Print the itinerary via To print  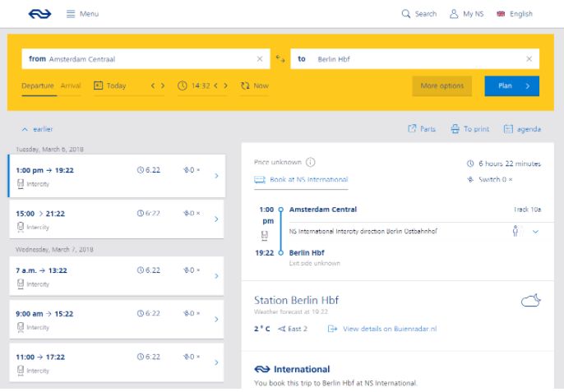470,129
